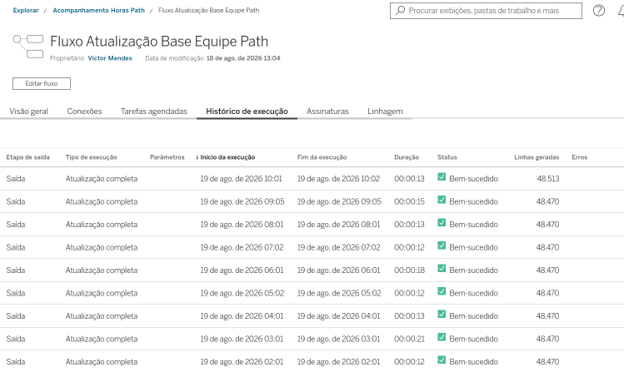The height and width of the screenshot is (372, 624).
Task: Click Fluxo Atualização Base Equipe Path breadcrumb
Action: coord(209,10)
